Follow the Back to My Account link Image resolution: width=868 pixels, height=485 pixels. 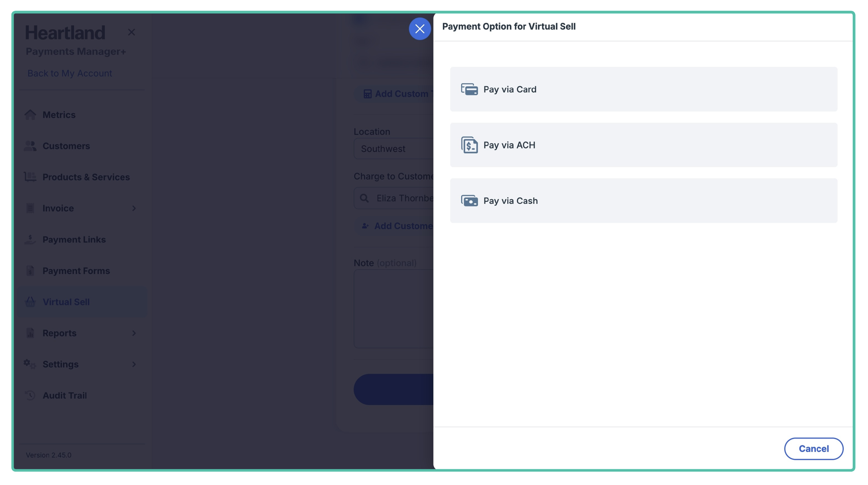point(70,73)
